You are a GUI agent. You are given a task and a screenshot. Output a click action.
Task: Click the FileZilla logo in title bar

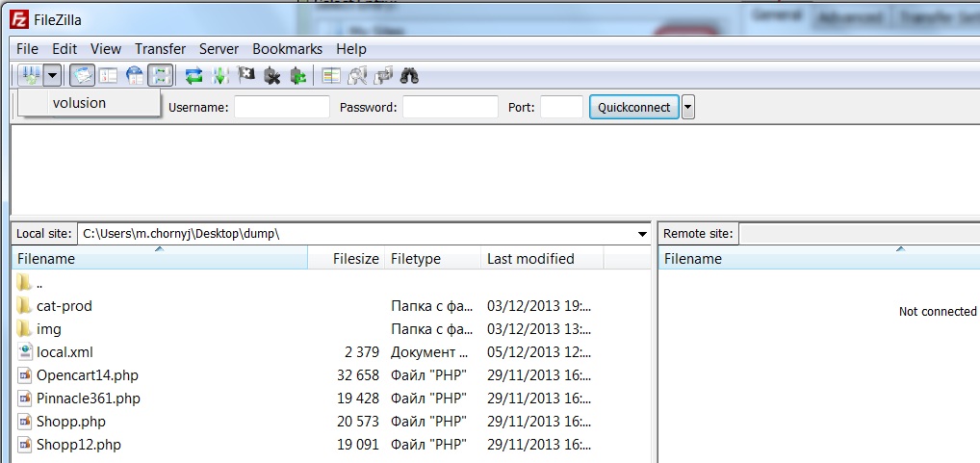tap(20, 20)
